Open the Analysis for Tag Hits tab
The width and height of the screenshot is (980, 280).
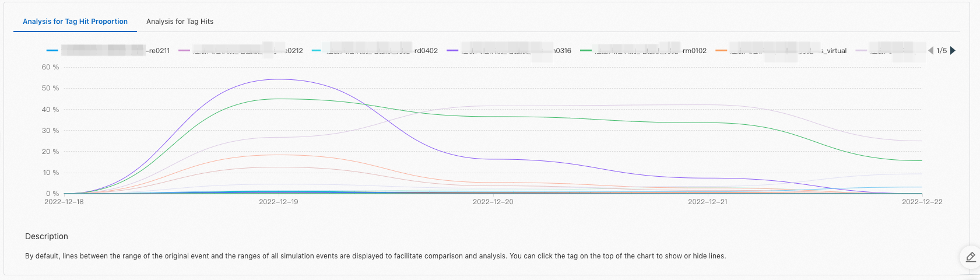pos(180,22)
